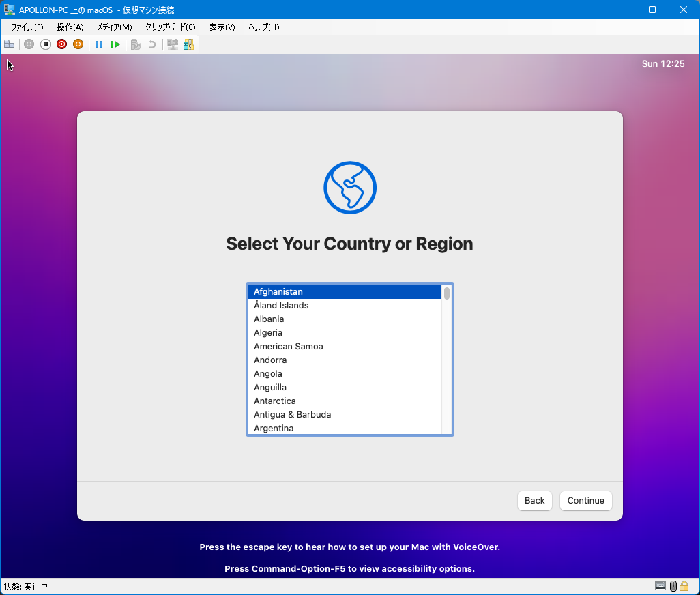Viewport: 700px width, 595px height.
Task: Click the VM connection window title icon
Action: pyautogui.click(x=9, y=10)
